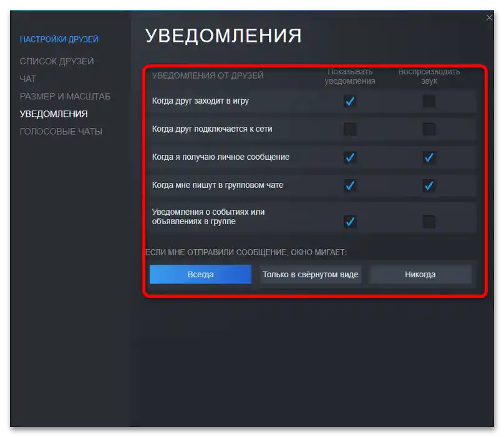This screenshot has width=504, height=437.
Task: Uncheck show notification for 'Когда друг заходит в игру'
Action: tap(350, 101)
